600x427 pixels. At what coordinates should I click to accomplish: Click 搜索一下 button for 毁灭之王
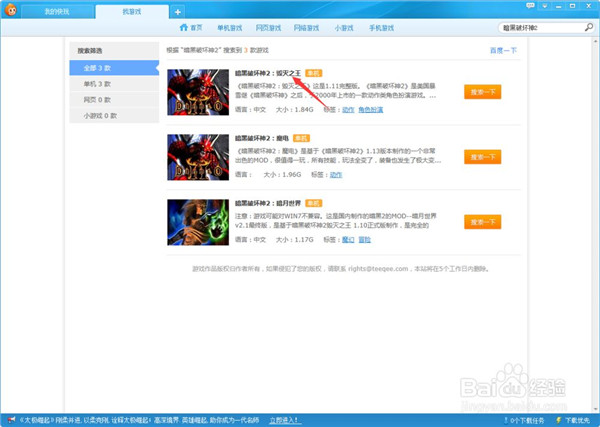coord(482,91)
